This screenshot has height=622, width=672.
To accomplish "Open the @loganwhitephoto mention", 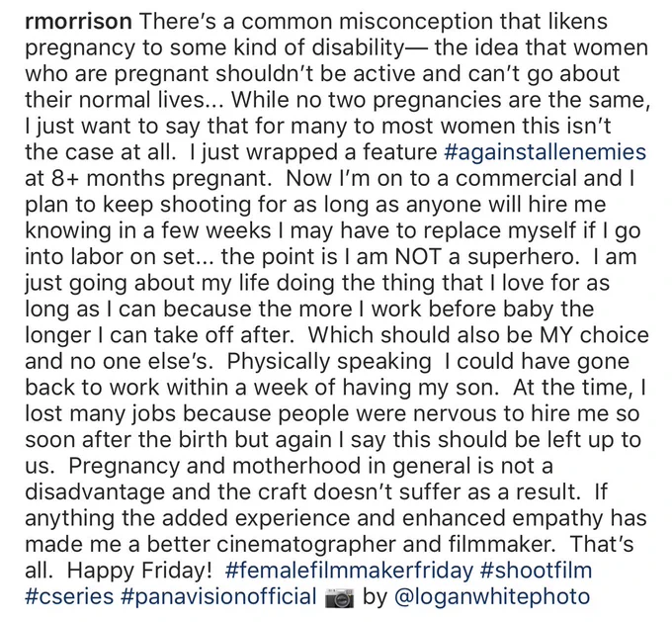I will pyautogui.click(x=491, y=596).
